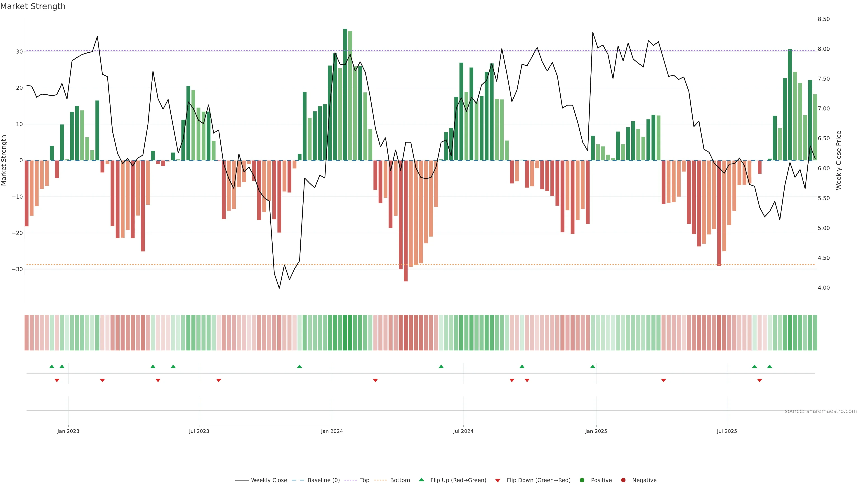
Task: Click green Positive legend dot
Action: coord(582,480)
